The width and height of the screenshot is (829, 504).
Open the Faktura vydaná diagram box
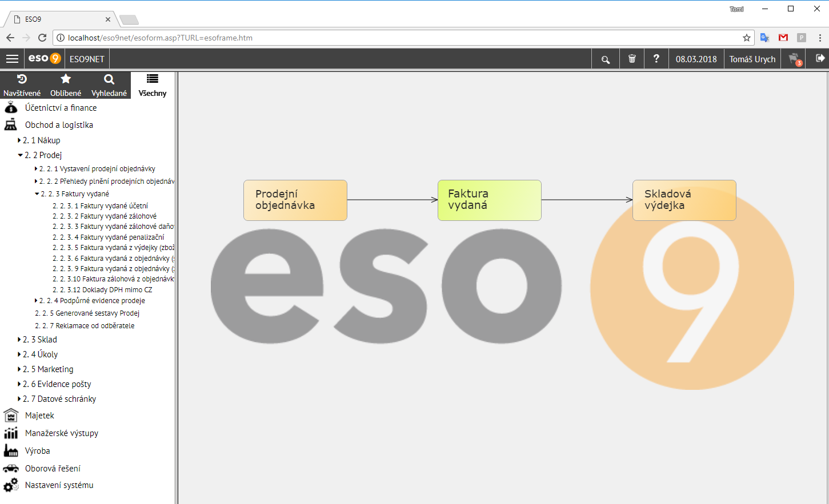point(490,200)
